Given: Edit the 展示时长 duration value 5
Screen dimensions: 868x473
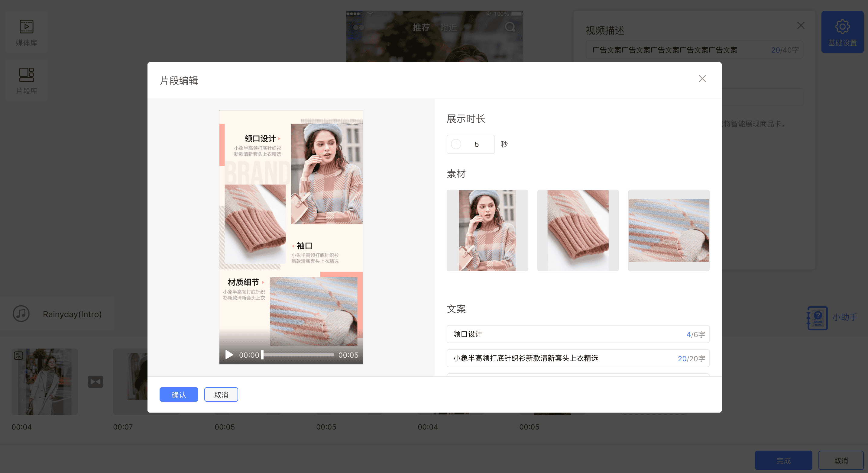Looking at the screenshot, I should 476,144.
